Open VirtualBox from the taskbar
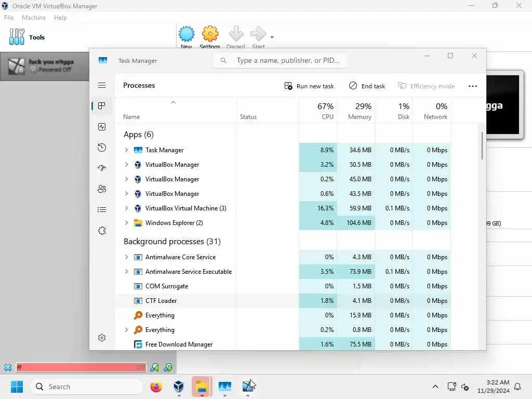Viewport: 532px width, 399px height. (x=179, y=387)
